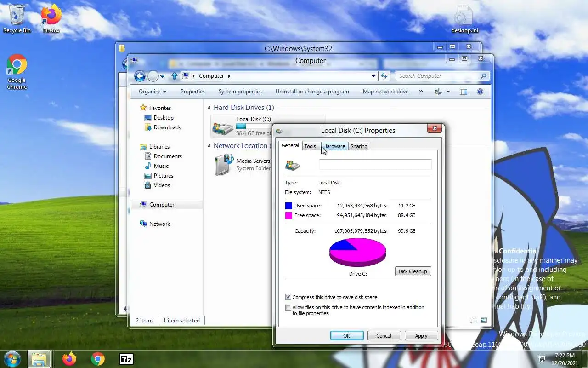This screenshot has height=368, width=588.
Task: Launch Firefox from the desktop shortcut
Action: pos(51,18)
